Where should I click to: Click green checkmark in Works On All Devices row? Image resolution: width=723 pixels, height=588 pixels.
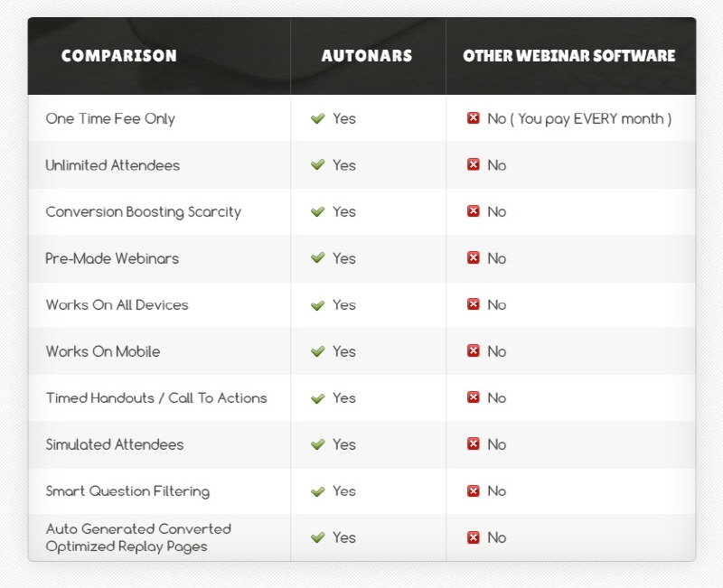point(318,304)
